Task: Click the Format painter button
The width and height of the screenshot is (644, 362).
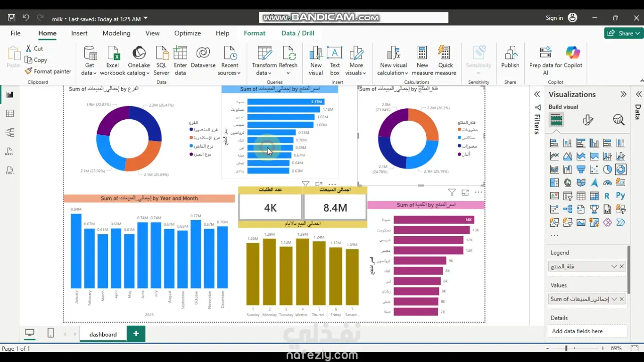Action: pyautogui.click(x=48, y=72)
